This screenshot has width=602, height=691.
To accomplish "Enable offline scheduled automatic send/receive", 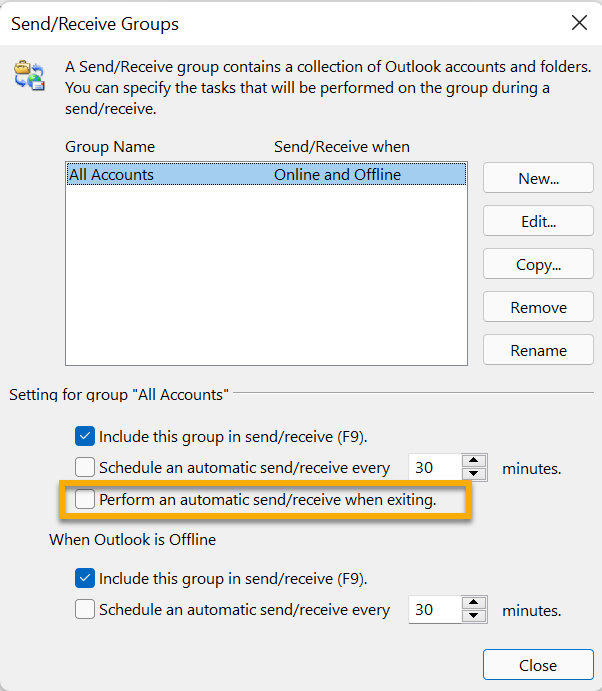I will (x=85, y=609).
